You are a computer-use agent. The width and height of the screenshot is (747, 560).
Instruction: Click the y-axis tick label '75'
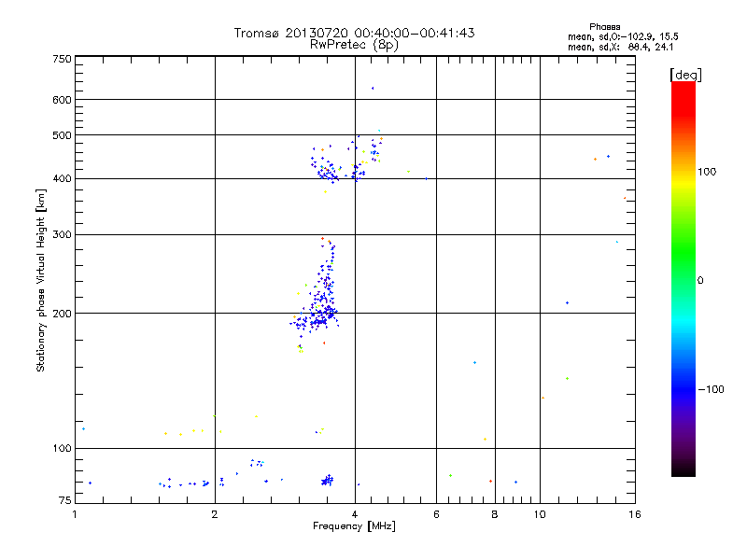click(x=65, y=500)
